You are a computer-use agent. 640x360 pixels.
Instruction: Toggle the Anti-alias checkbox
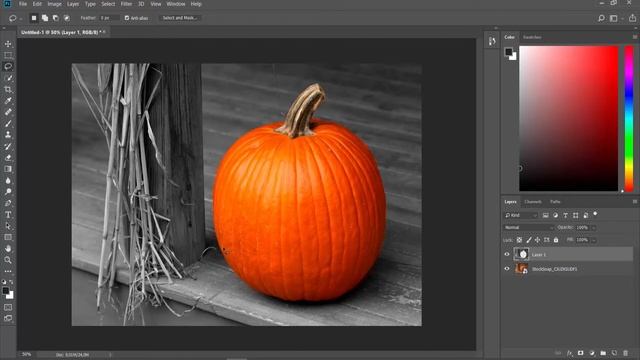coord(127,18)
